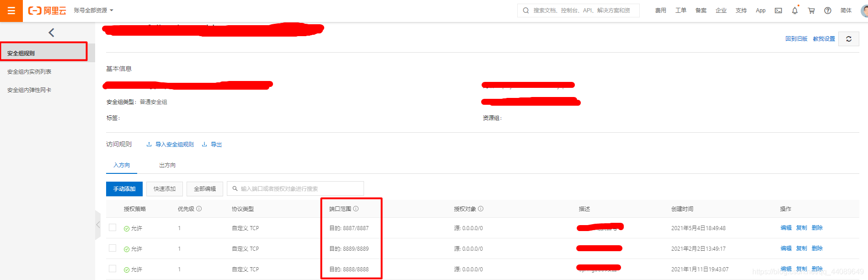Open notifications bell

coord(795,11)
